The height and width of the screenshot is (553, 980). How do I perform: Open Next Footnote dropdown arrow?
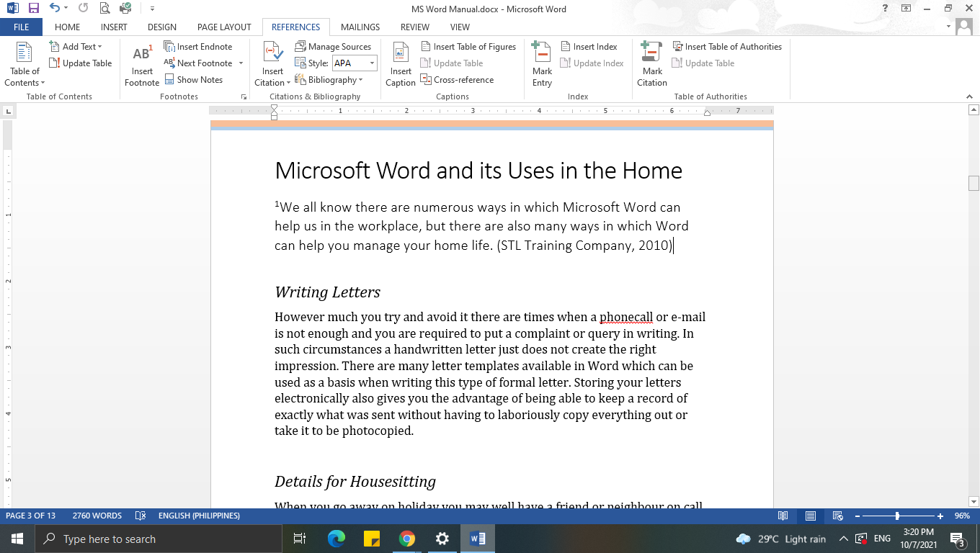(x=241, y=63)
